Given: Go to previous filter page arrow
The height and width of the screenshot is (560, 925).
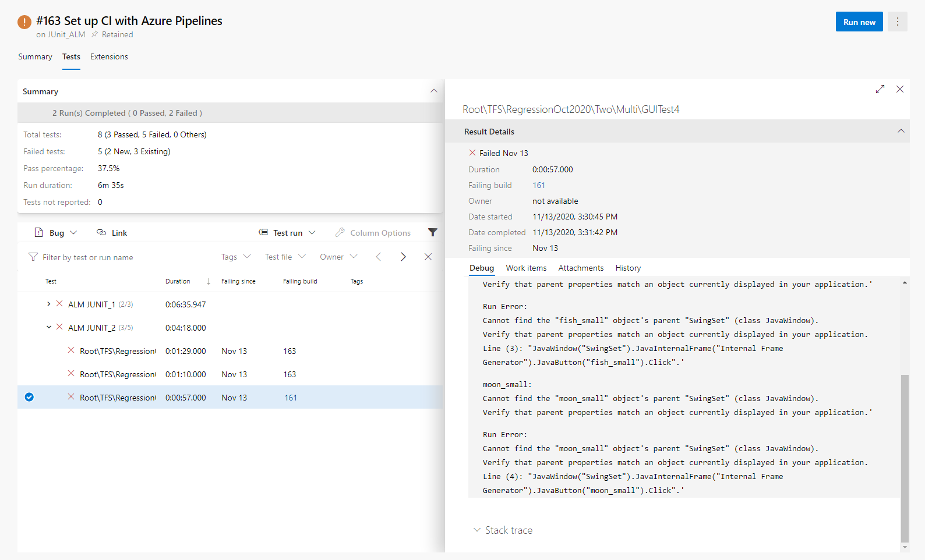Looking at the screenshot, I should pos(379,257).
